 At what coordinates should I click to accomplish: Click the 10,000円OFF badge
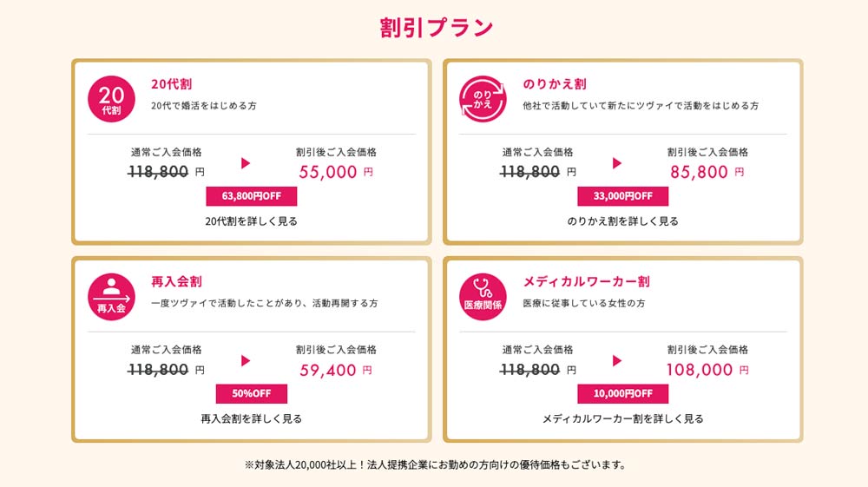622,393
